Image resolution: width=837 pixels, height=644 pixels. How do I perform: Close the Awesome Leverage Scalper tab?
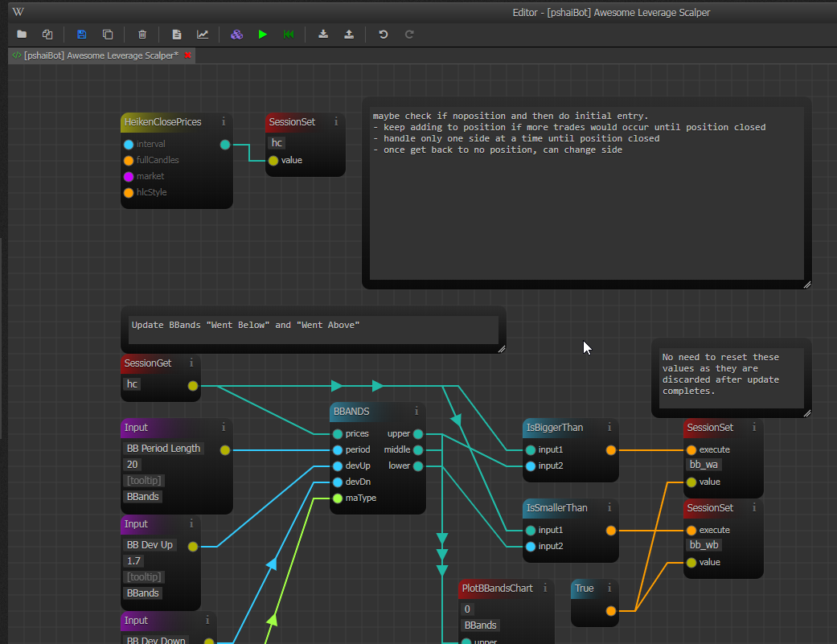187,55
